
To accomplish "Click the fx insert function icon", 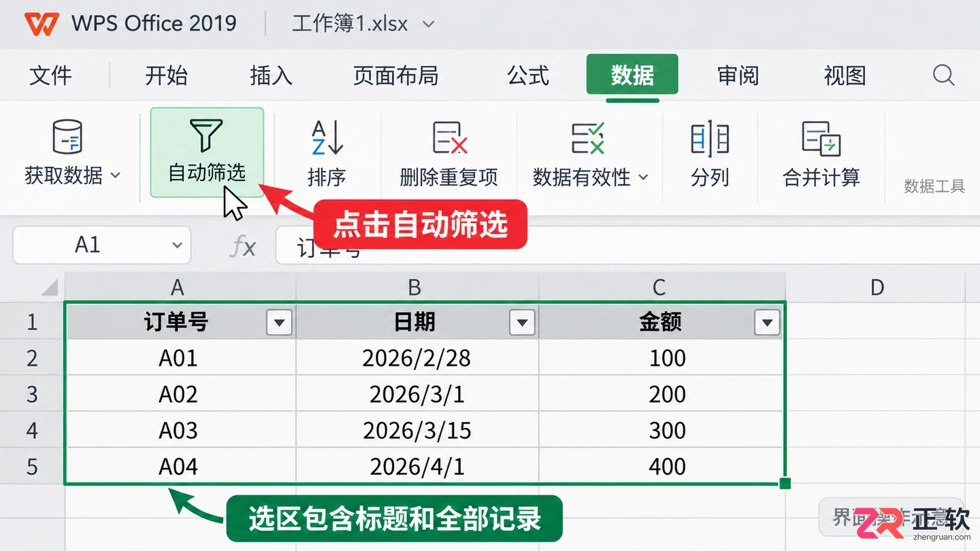I will point(243,246).
